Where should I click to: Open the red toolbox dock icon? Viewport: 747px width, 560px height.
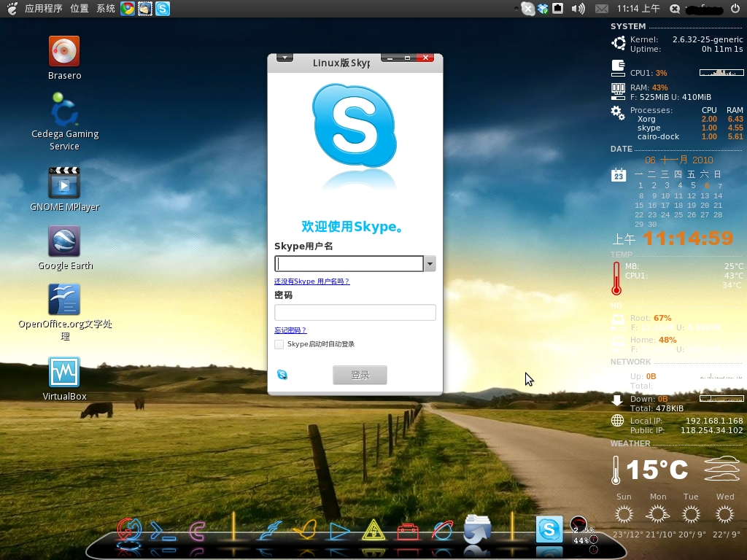tap(408, 532)
